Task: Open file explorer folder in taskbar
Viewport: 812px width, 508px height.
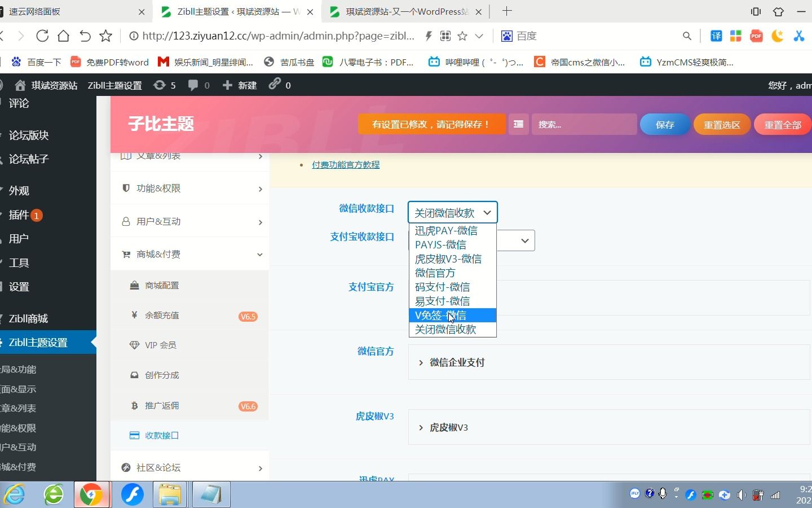Action: [x=170, y=495]
